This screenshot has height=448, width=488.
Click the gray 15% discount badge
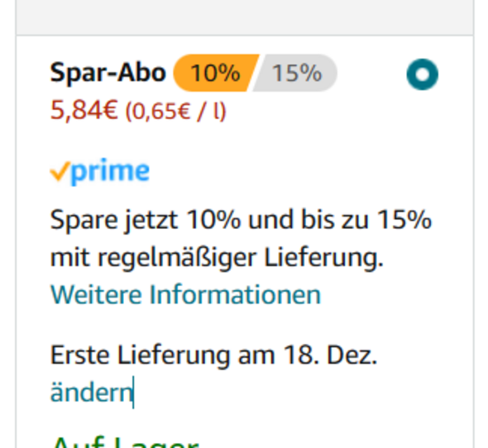295,73
